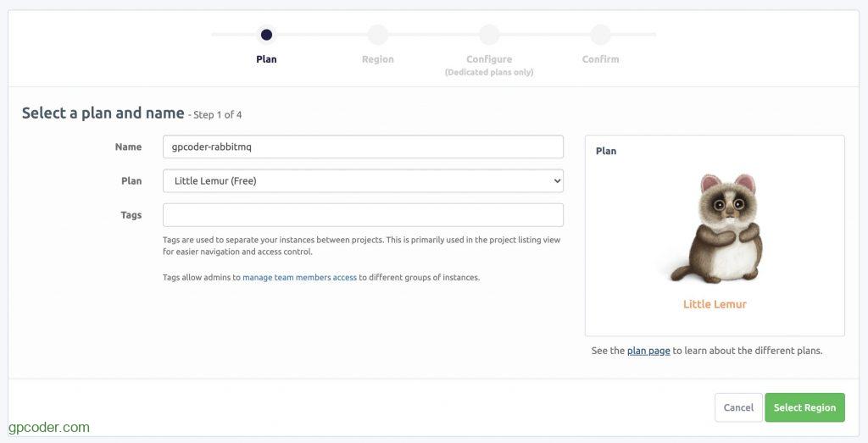Select the Confirm step label
The image size is (868, 443).
(x=600, y=59)
